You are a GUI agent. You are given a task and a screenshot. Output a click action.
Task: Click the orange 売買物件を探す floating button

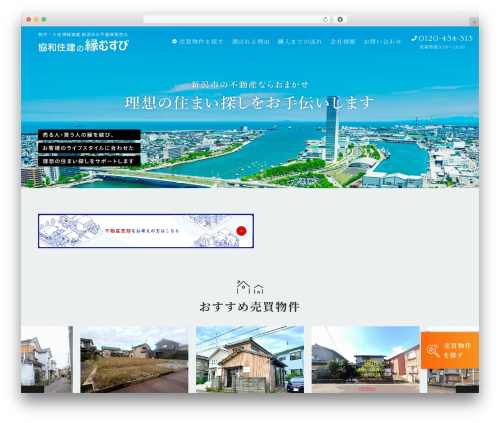click(450, 350)
